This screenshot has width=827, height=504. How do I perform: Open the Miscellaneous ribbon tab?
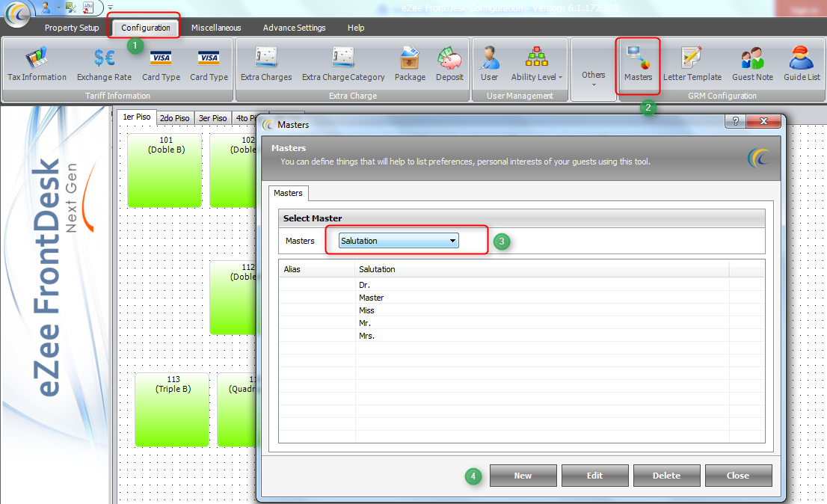[215, 28]
